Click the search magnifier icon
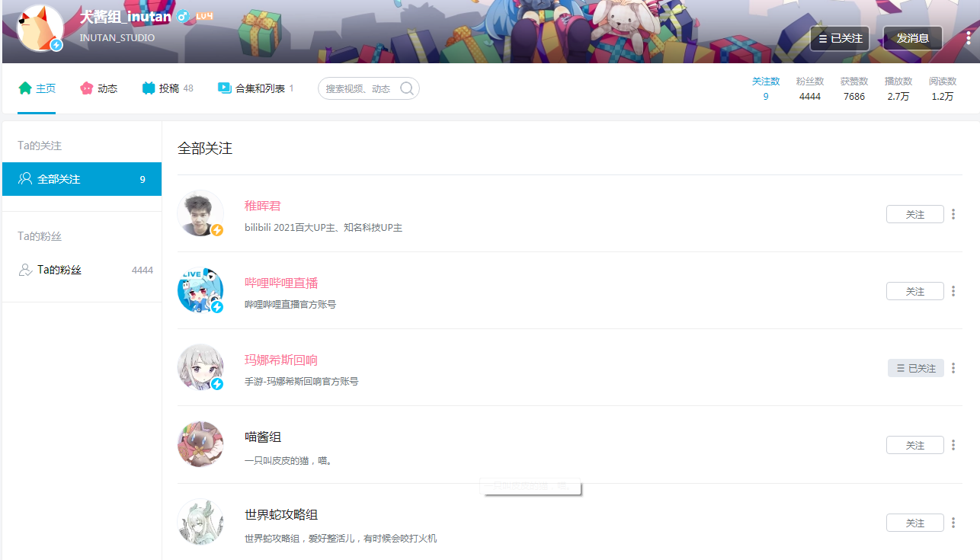The width and height of the screenshot is (980, 560). coord(407,88)
